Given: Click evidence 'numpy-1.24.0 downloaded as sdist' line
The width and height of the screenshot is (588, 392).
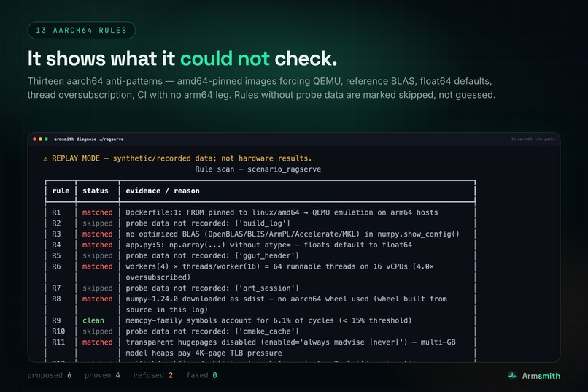Looking at the screenshot, I should (286, 299).
